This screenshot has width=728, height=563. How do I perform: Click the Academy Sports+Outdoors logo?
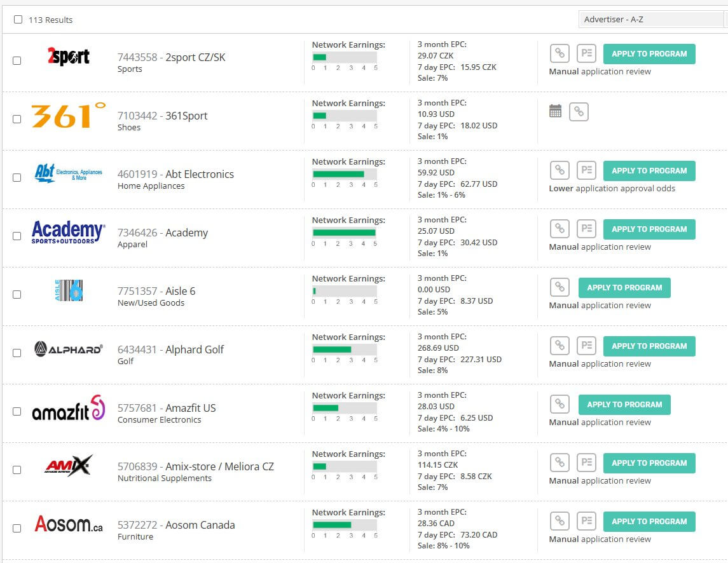click(68, 232)
